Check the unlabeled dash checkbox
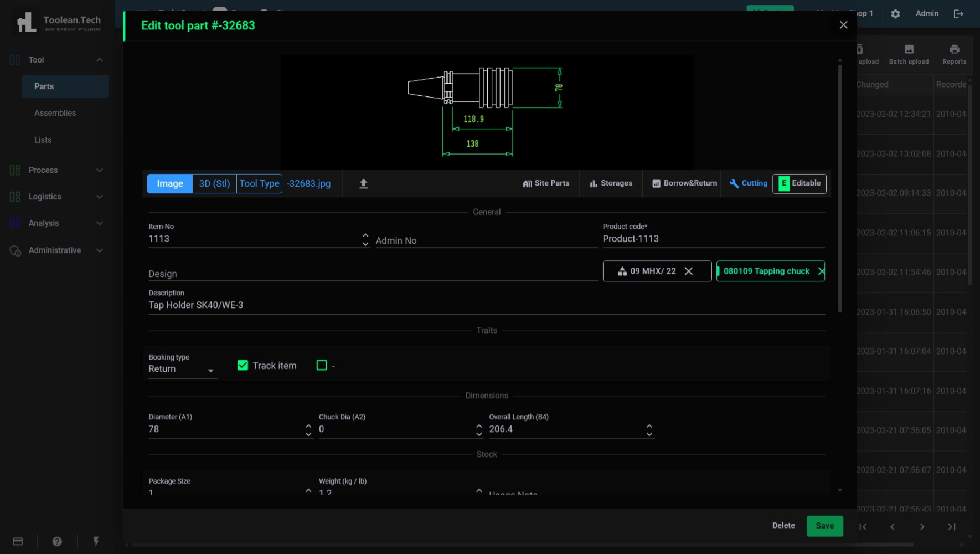 tap(322, 365)
